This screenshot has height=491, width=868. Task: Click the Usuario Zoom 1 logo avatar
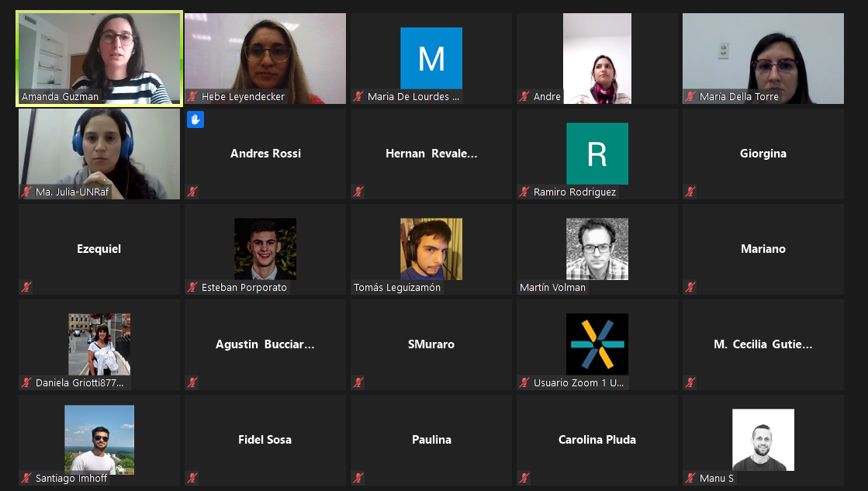click(x=597, y=344)
